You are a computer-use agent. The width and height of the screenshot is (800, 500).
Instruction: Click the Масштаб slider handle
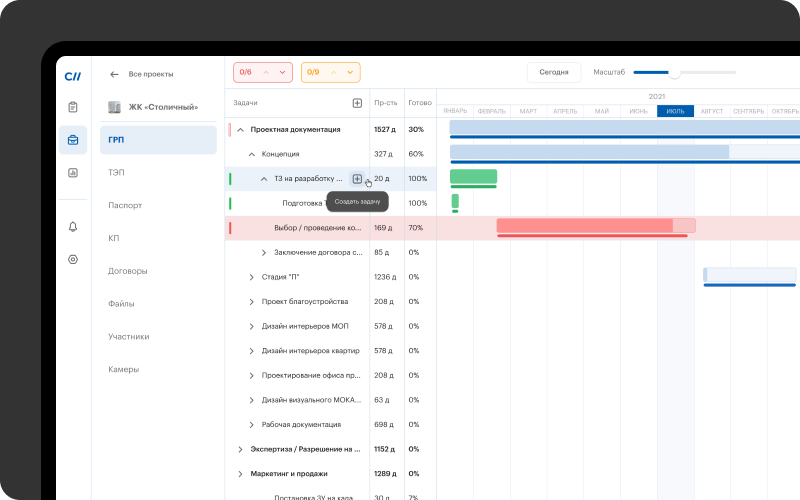pos(674,73)
